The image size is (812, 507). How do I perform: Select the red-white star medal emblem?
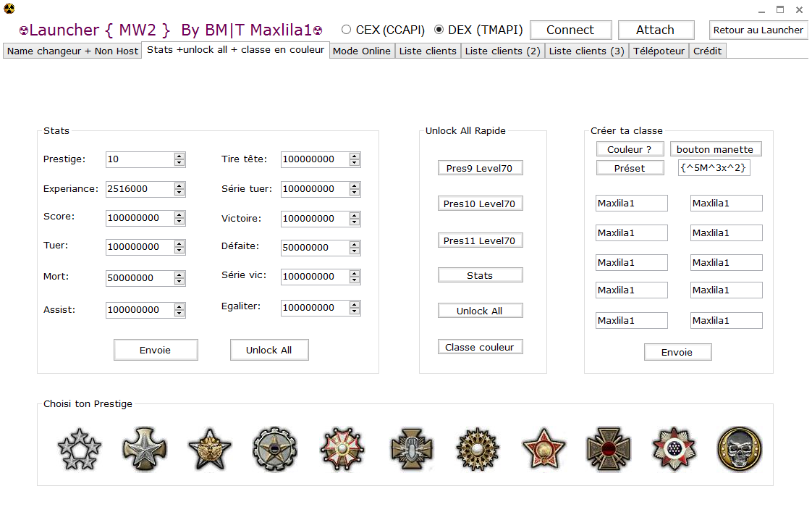click(x=674, y=449)
